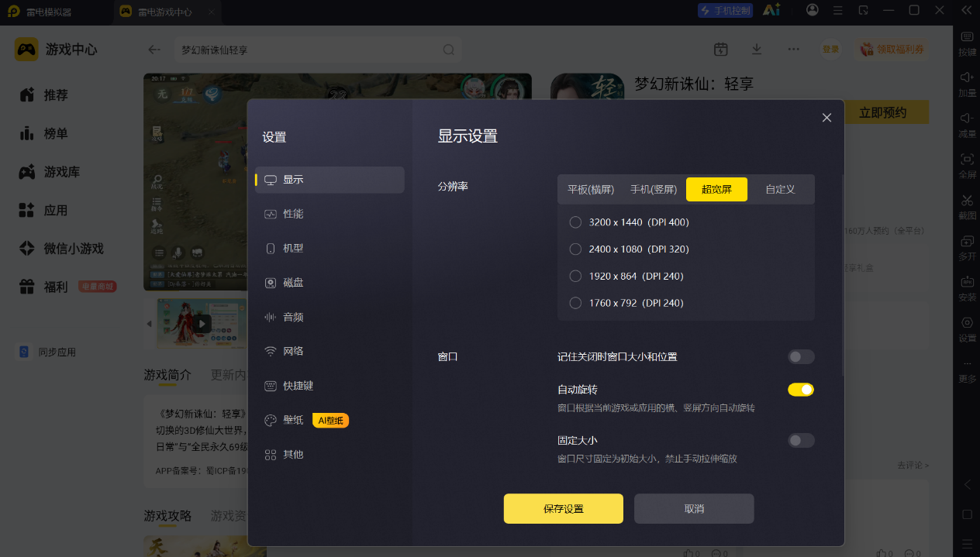This screenshot has width=980, height=557.
Task: Select 3200 x 1440 (DPI 400) resolution
Action: click(630, 222)
